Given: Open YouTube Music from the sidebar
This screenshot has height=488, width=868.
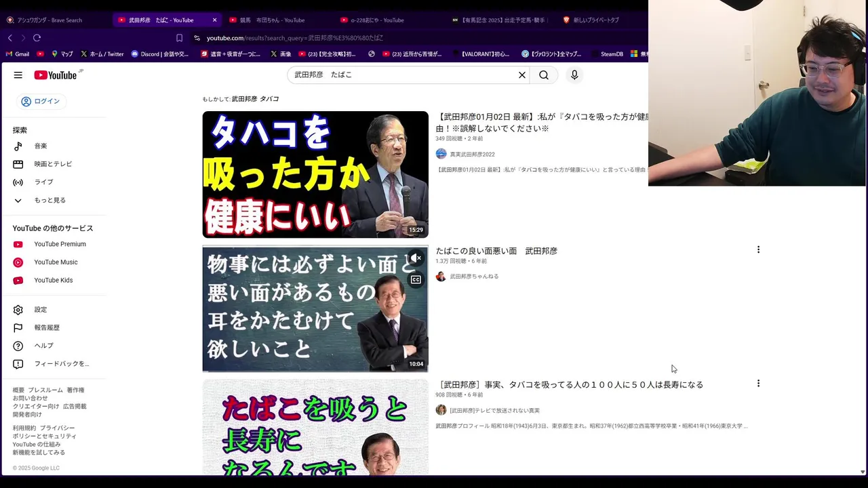Looking at the screenshot, I should click(54, 262).
